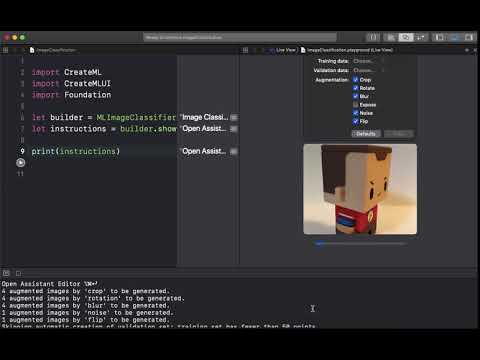The image size is (480, 360).
Task: Click the file icon in left editor jump bar
Action: point(32,50)
